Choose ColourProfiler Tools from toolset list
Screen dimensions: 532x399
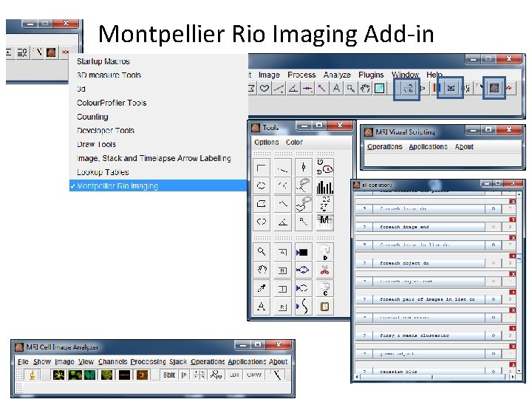pos(112,103)
